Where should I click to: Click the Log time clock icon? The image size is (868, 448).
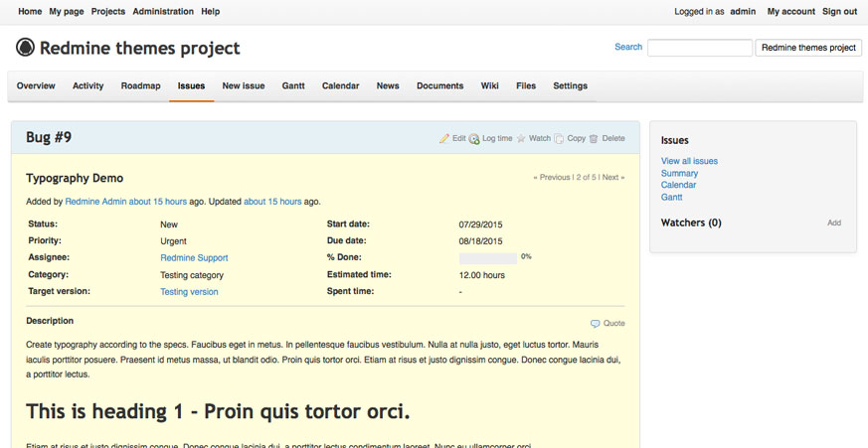[x=474, y=139]
